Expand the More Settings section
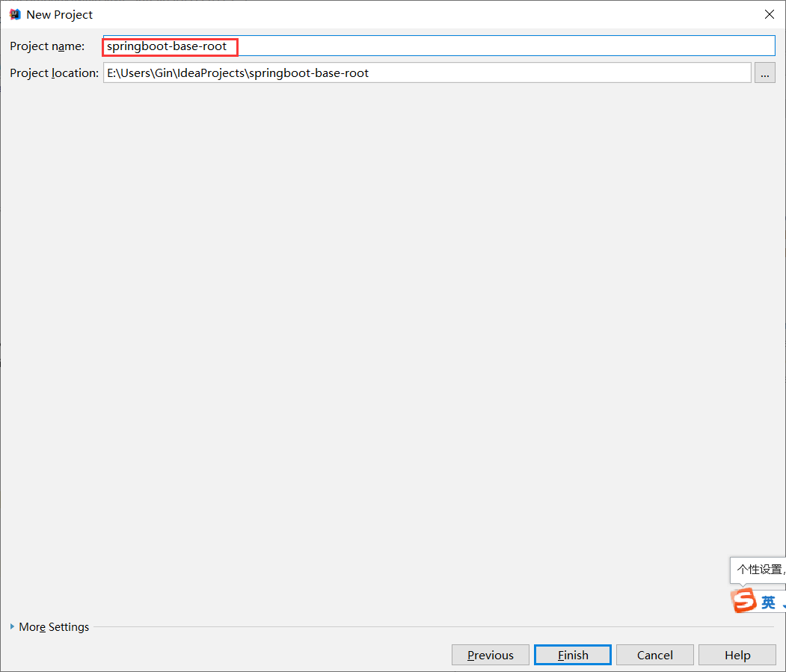The image size is (786, 672). pos(49,627)
